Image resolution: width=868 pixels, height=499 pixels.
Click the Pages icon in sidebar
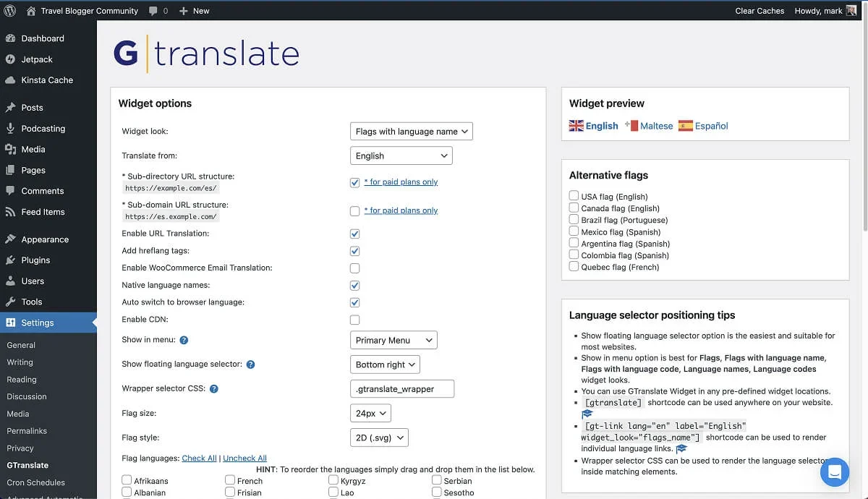(10, 170)
